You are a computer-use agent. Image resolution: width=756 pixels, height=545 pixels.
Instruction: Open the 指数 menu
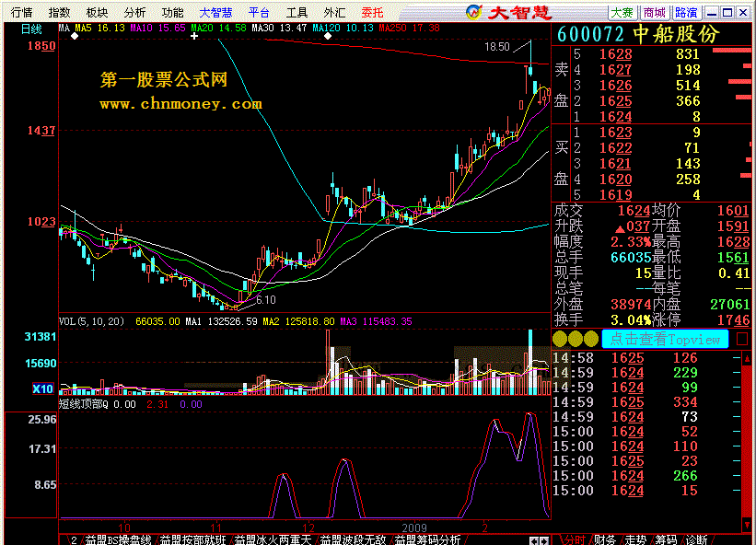(x=59, y=13)
